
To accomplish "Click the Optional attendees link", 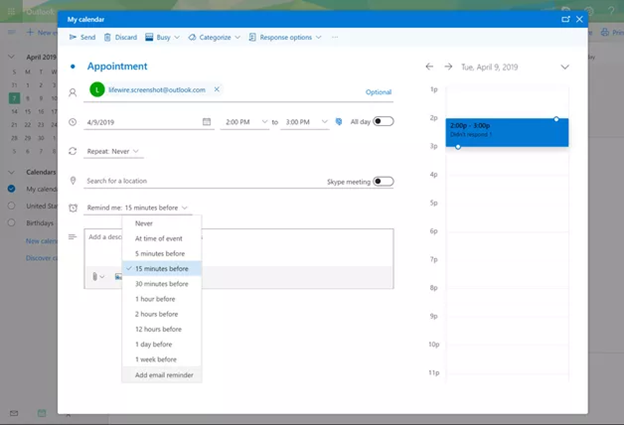I will [378, 92].
